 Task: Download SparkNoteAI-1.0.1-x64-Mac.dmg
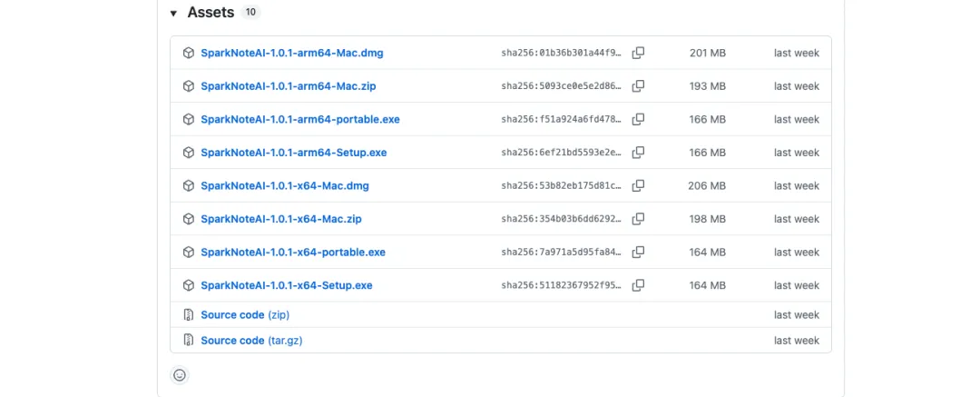[x=284, y=185]
